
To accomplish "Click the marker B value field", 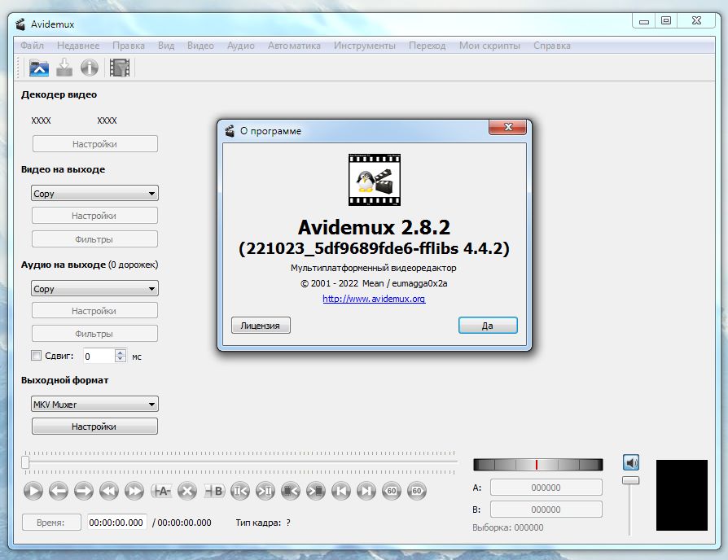I will (546, 509).
